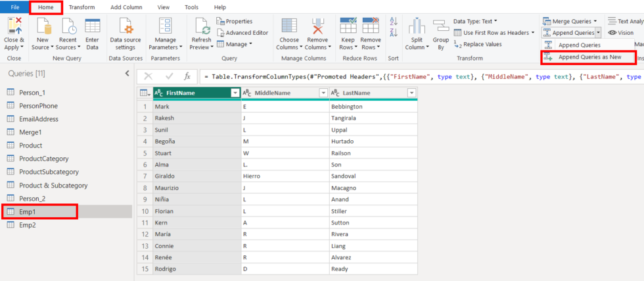Screen dimensions: 644x281
Task: Open Data source settings
Action: 126,26
